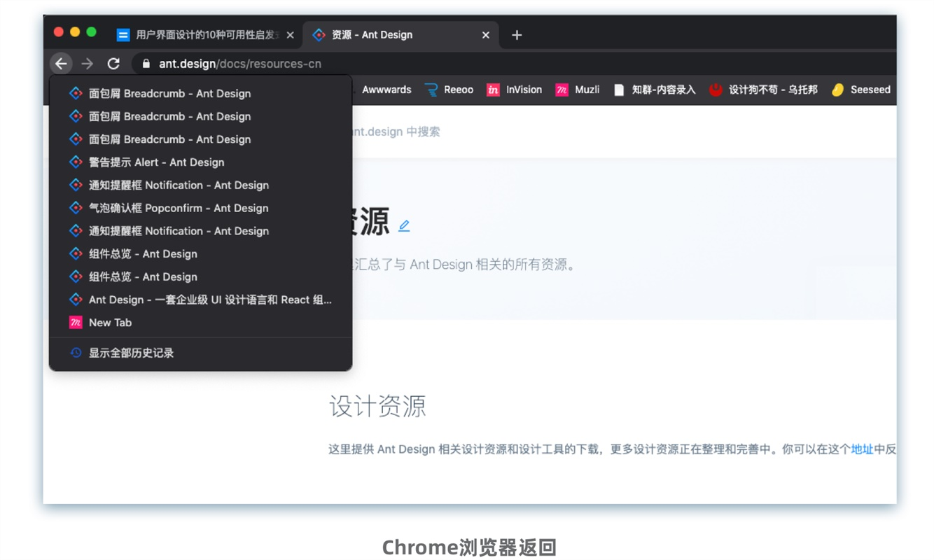Click the blue document favicon on first tab
Image resolution: width=934 pixels, height=560 pixels.
pyautogui.click(x=123, y=35)
